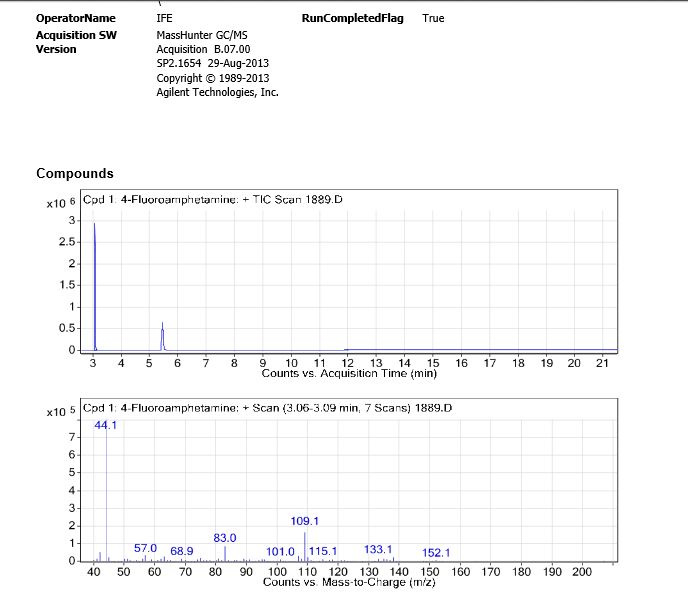The height and width of the screenshot is (603, 688).
Task: Click the 101.0 peak label
Action: coord(280,552)
